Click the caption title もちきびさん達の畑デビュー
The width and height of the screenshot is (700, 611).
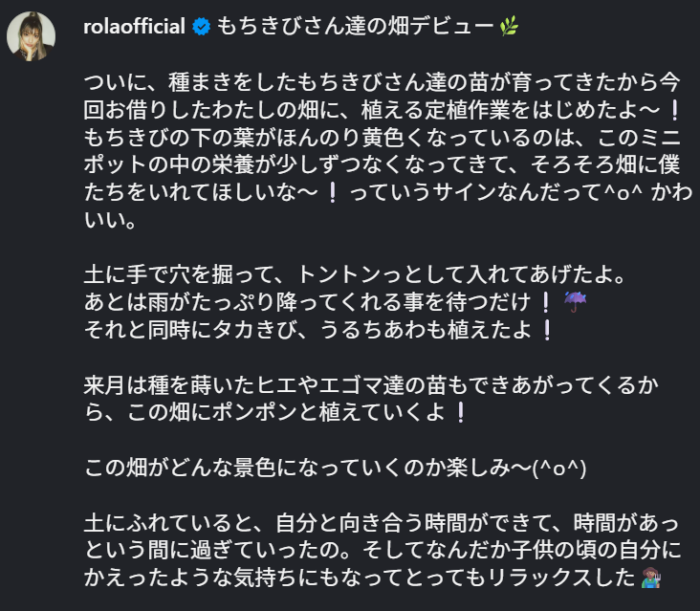[x=354, y=27]
